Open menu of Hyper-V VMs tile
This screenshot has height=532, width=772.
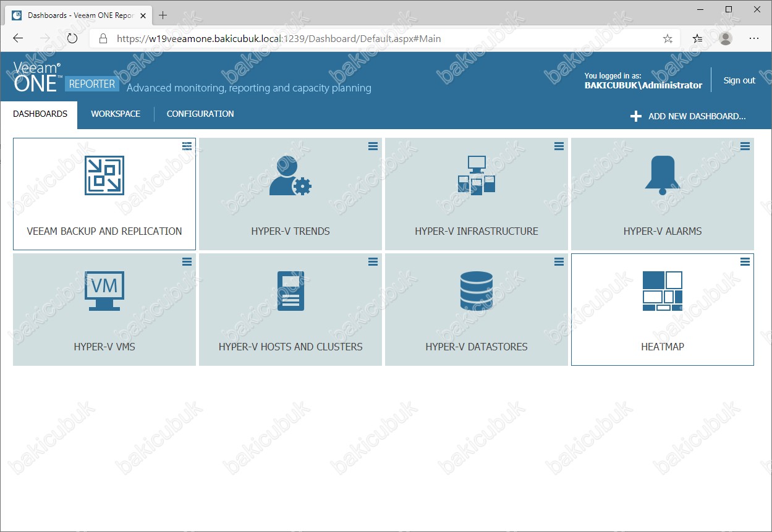[187, 261]
